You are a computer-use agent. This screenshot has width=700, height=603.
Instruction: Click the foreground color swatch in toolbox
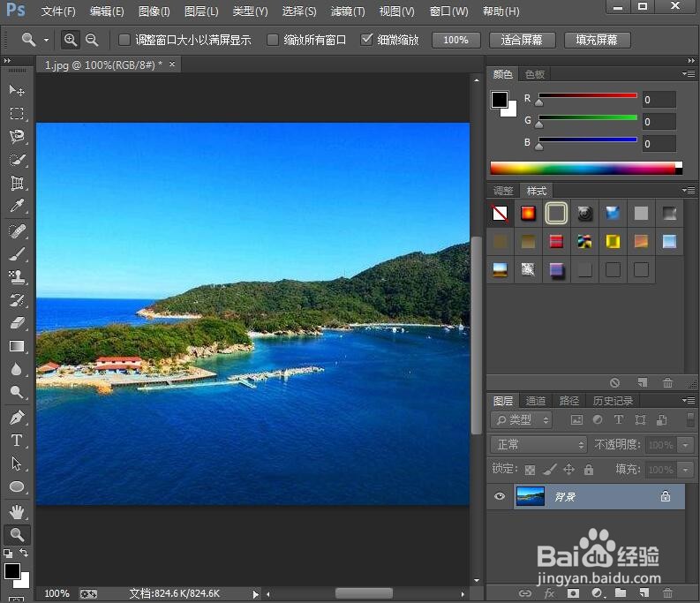coord(12,571)
